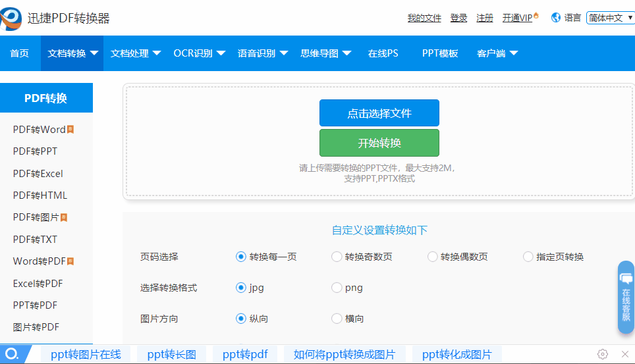Select 转换偶数页 radio option
The width and height of the screenshot is (635, 364).
tap(433, 257)
